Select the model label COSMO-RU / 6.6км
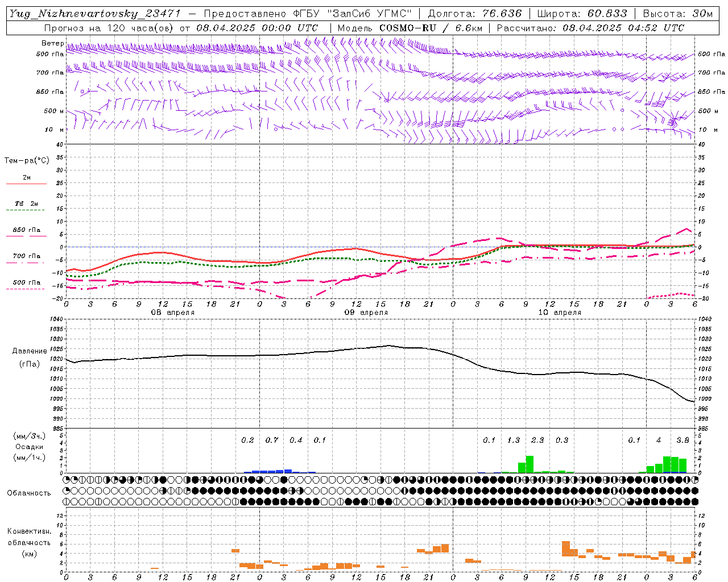 point(430,28)
